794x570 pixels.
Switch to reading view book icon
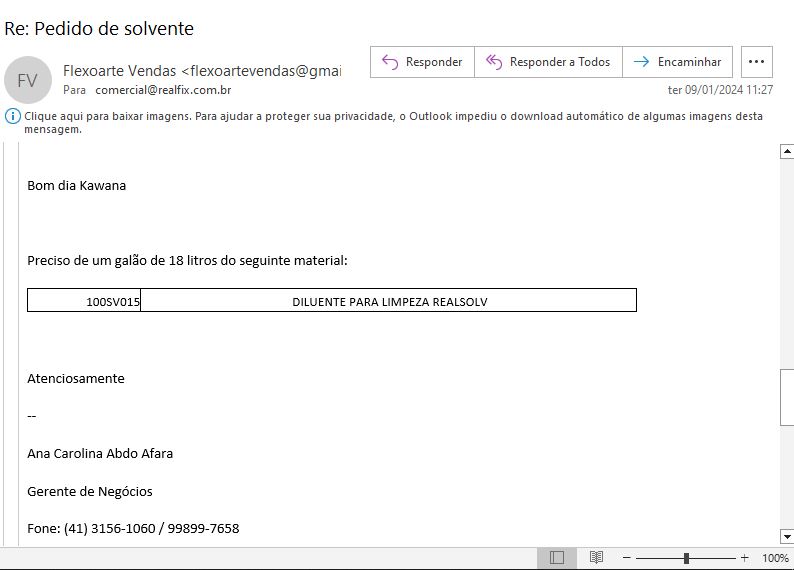(596, 558)
